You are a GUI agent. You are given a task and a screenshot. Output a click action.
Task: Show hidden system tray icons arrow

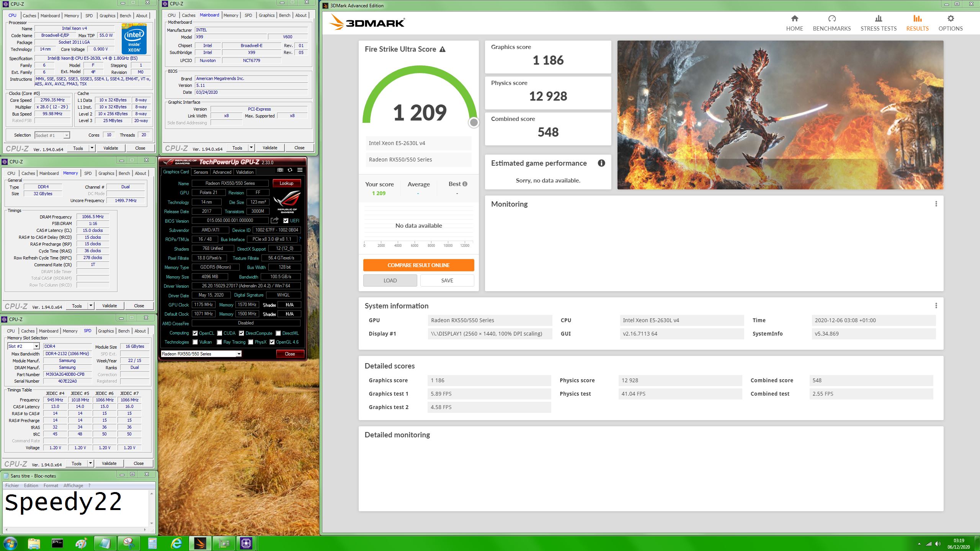[x=919, y=544]
